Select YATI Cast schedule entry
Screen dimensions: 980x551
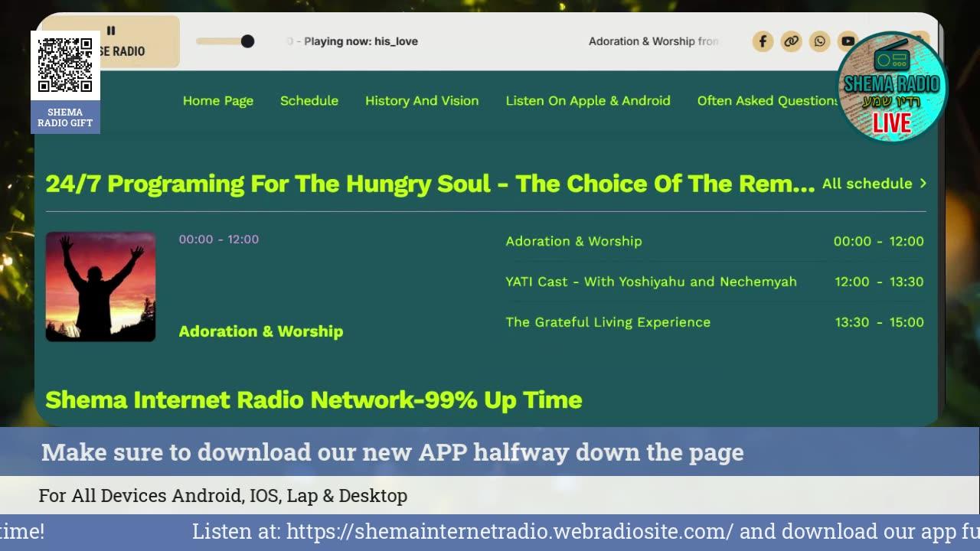coord(714,282)
